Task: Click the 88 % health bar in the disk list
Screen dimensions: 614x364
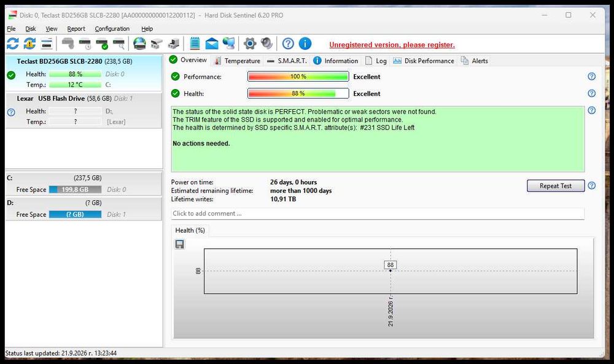Action: pos(75,74)
